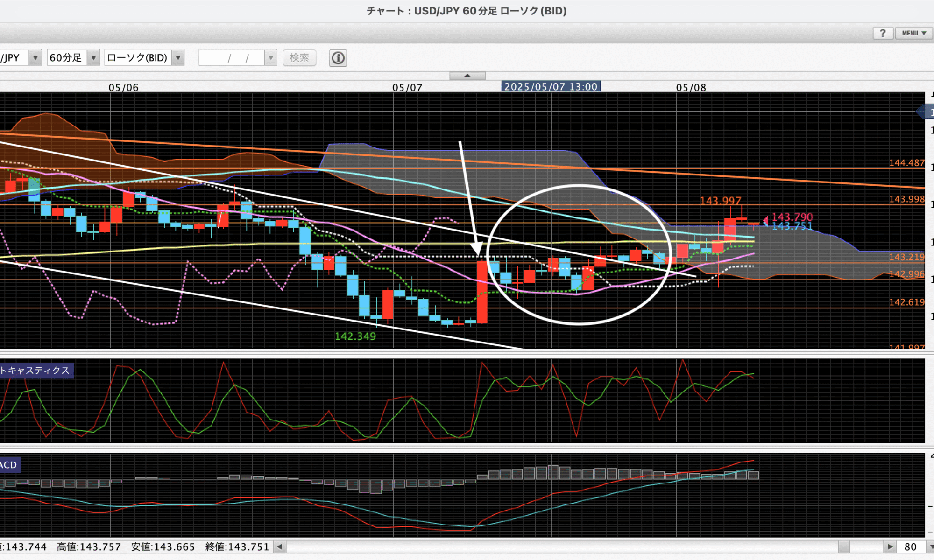Image resolution: width=934 pixels, height=560 pixels.
Task: Click the 143.751 blue price label
Action: pyautogui.click(x=792, y=226)
